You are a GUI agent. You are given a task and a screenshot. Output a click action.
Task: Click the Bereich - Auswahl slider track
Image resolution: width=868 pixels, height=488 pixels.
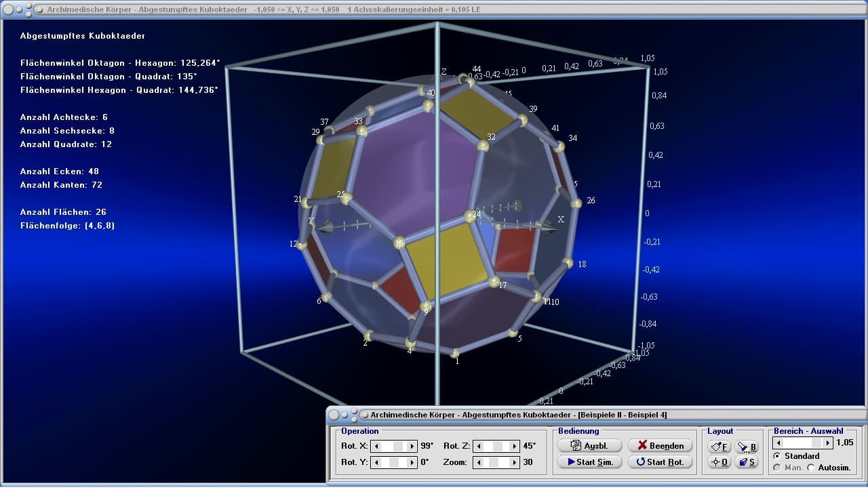point(804,443)
